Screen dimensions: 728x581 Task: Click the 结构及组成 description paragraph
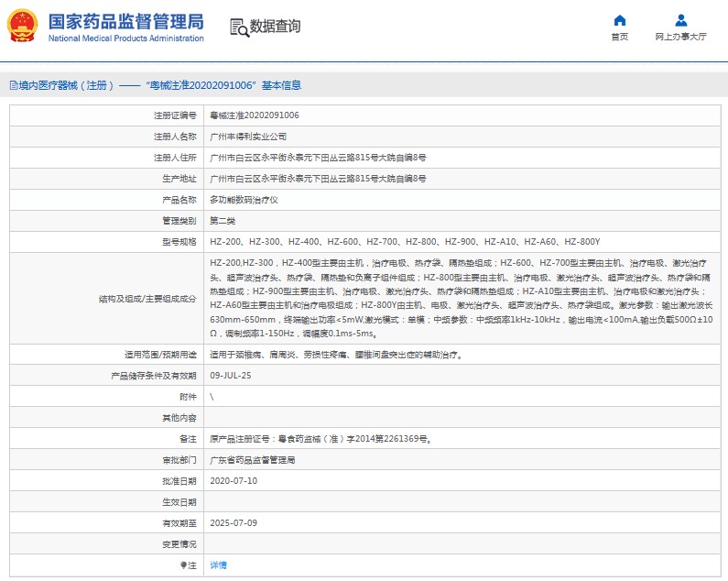click(461, 299)
